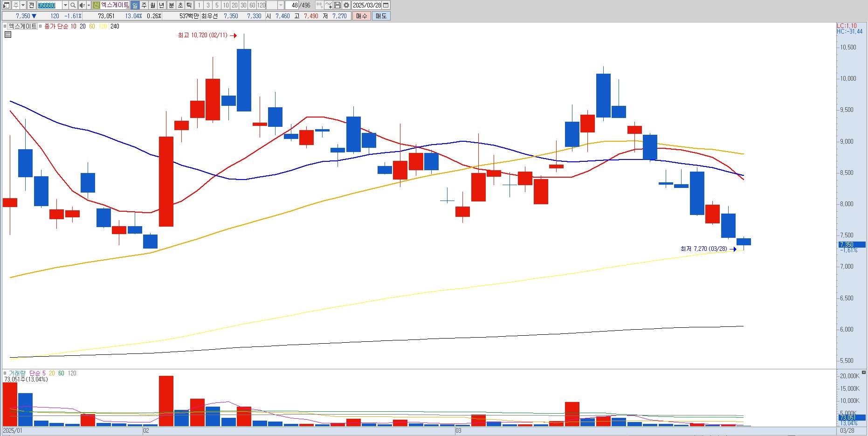Switch chart to 분 (minute) period
The height and width of the screenshot is (436, 868).
pyautogui.click(x=171, y=5)
